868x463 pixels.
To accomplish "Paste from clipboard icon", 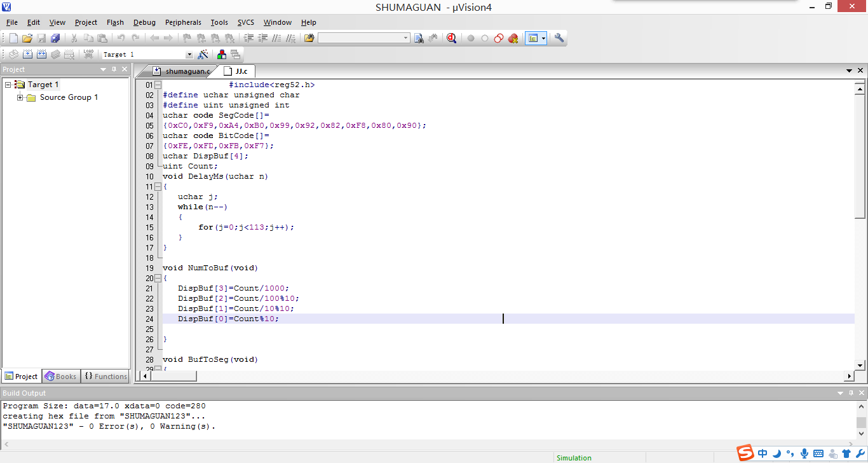I will tap(102, 38).
